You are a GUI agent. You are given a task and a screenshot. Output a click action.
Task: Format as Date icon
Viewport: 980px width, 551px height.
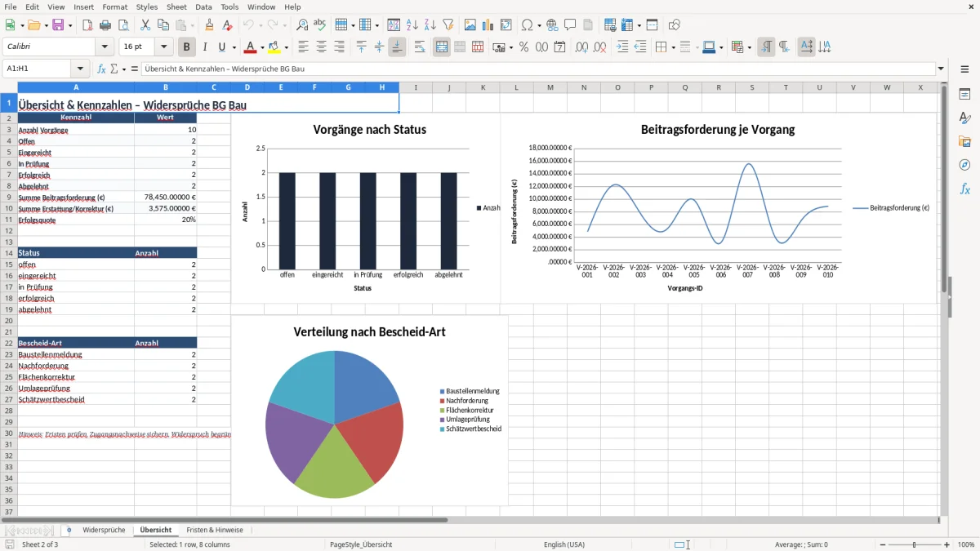pos(559,47)
